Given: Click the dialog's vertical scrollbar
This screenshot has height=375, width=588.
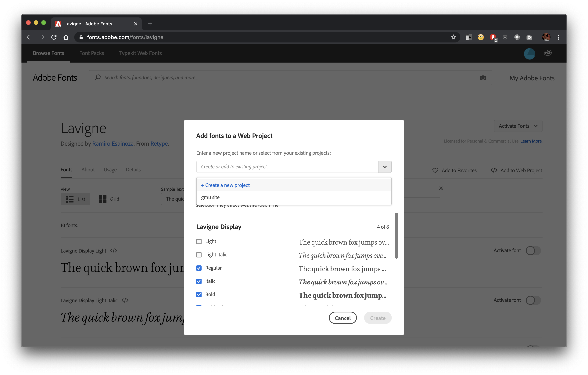Looking at the screenshot, I should 396,235.
